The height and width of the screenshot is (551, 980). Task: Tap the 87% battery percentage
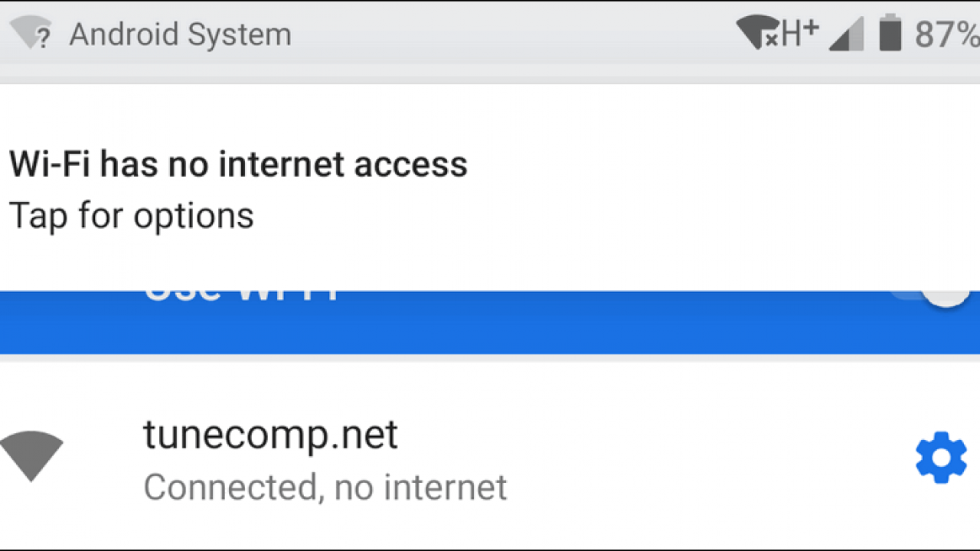946,34
